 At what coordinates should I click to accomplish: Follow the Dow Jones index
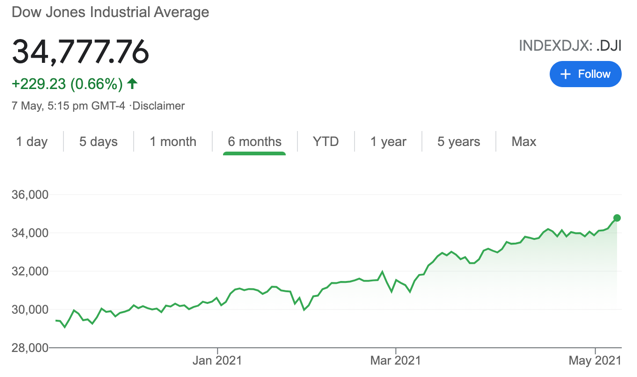pos(585,74)
